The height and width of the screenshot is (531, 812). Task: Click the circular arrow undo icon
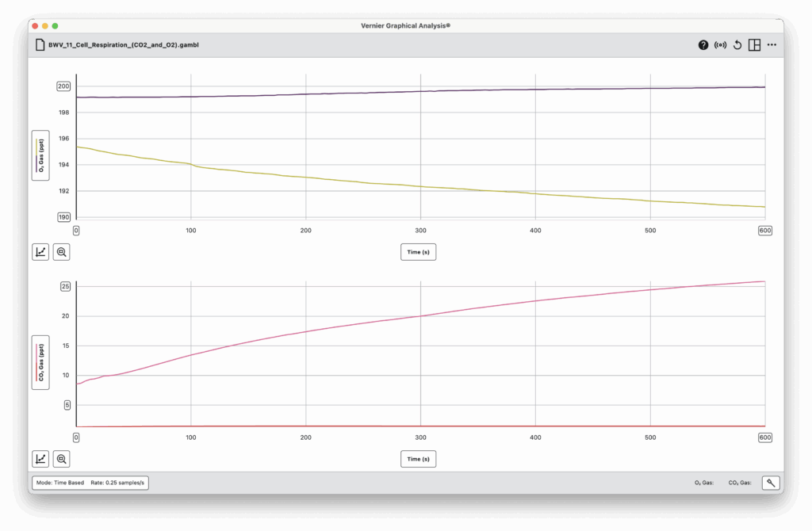737,45
